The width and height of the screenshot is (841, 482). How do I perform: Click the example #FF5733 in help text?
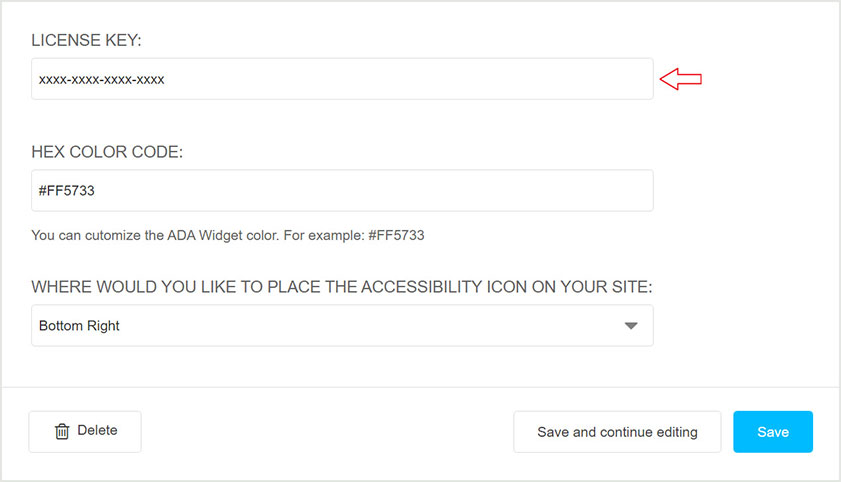(x=396, y=236)
